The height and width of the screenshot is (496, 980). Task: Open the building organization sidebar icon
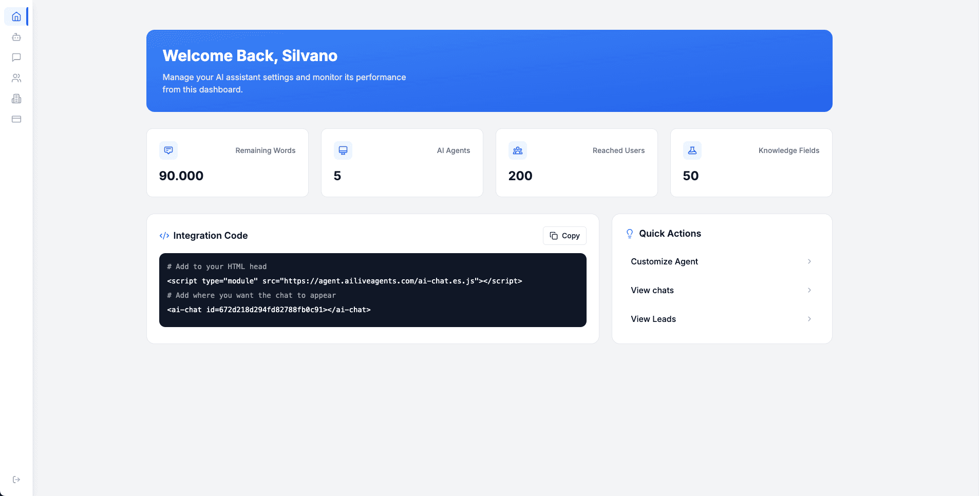[16, 99]
